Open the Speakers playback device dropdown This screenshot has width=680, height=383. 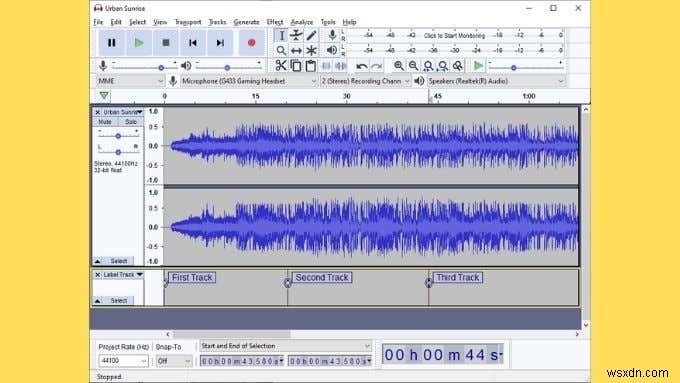[x=496, y=81]
